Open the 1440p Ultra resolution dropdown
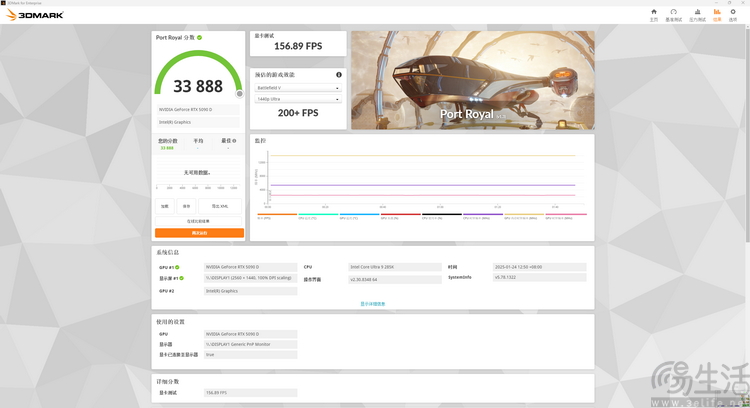 click(x=298, y=99)
